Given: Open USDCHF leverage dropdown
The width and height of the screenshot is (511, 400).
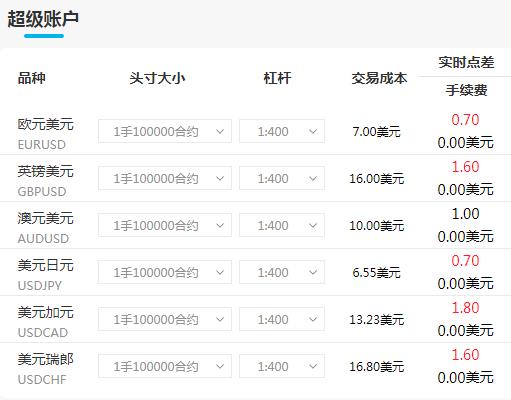Looking at the screenshot, I should [282, 366].
